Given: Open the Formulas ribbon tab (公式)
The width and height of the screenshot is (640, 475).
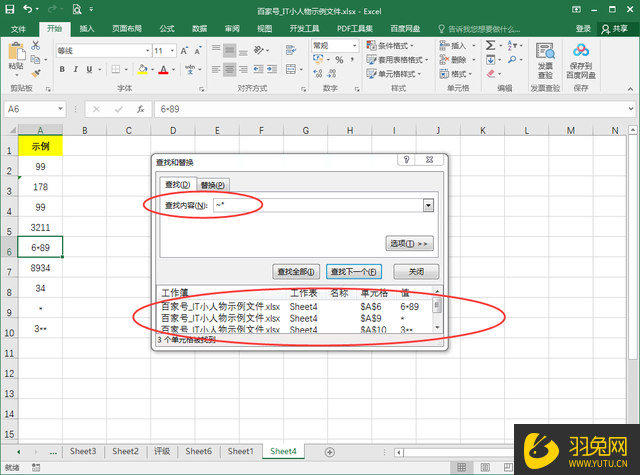Looking at the screenshot, I should (x=167, y=29).
